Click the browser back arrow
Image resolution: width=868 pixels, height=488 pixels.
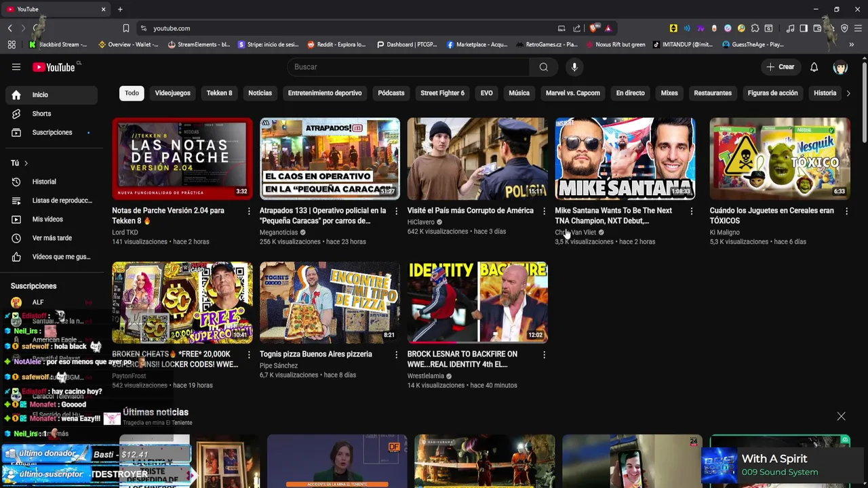coord(10,28)
